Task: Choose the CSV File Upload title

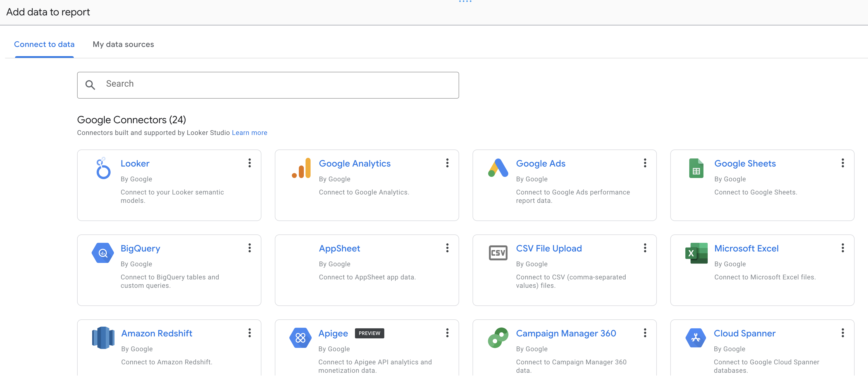Action: coord(549,248)
